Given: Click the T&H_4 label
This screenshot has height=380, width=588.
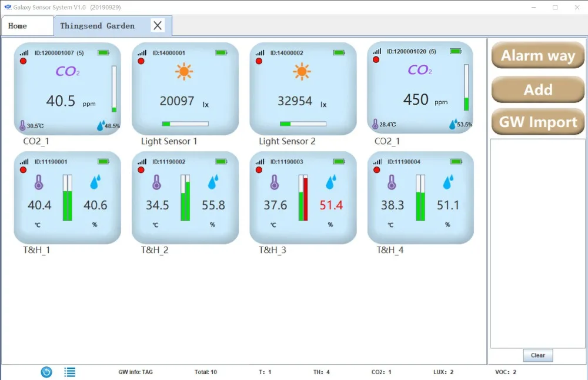Looking at the screenshot, I should click(x=390, y=250).
